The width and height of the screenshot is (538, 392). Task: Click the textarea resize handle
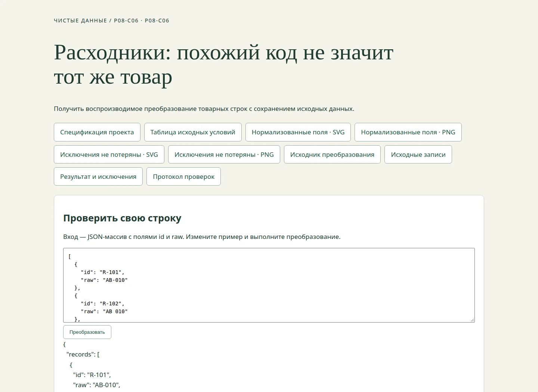pyautogui.click(x=472, y=320)
